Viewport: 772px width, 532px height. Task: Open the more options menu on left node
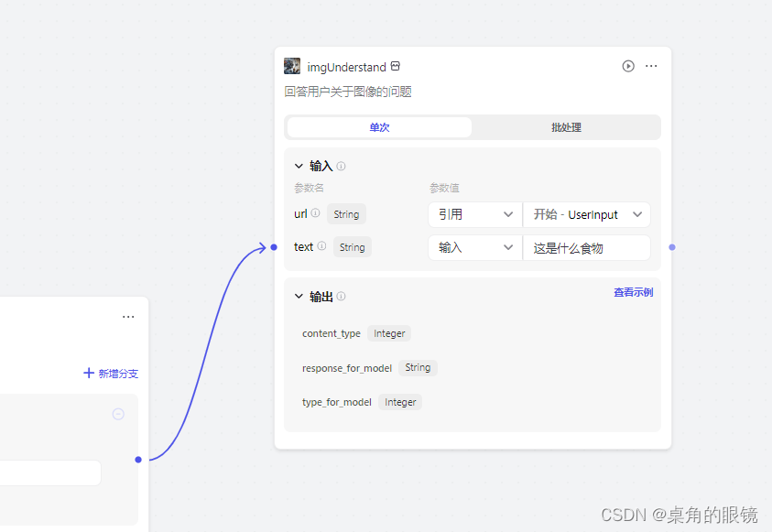click(128, 316)
